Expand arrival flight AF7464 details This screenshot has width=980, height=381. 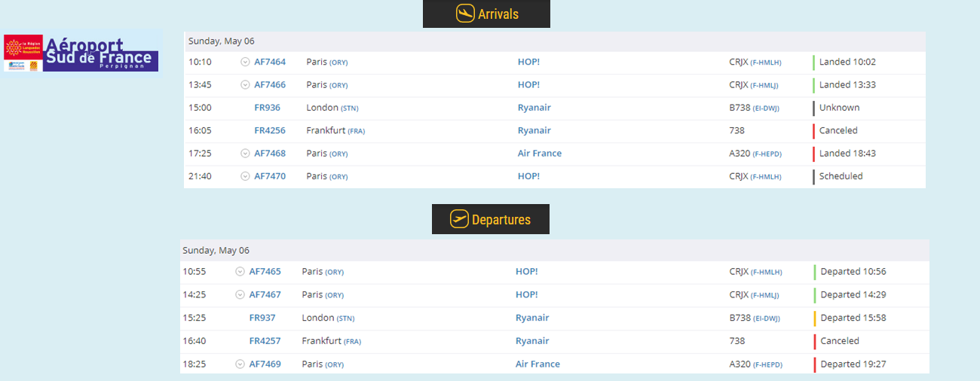[x=245, y=62]
